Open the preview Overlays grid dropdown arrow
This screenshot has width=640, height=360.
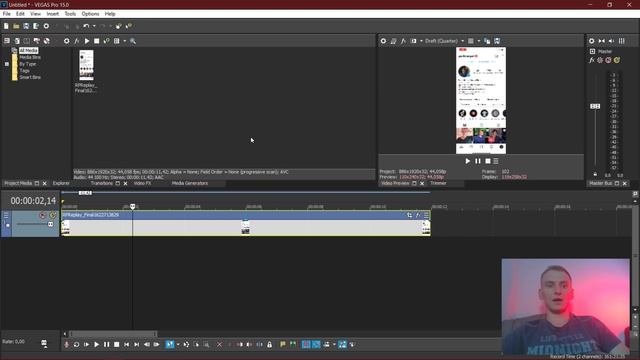click(x=478, y=41)
